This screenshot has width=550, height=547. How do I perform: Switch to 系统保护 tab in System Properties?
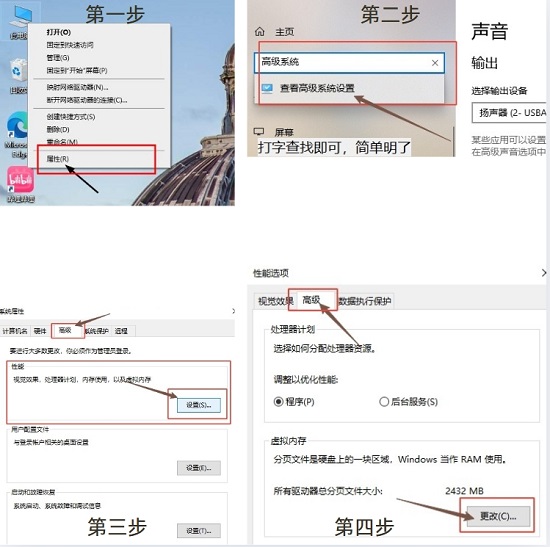[97, 331]
